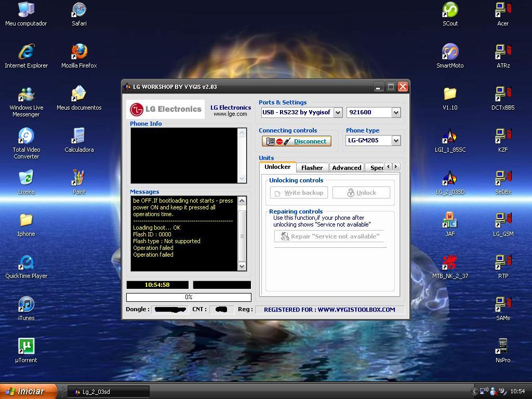The width and height of the screenshot is (532, 399).
Task: Launch KZF desktop shortcut
Action: click(x=503, y=140)
